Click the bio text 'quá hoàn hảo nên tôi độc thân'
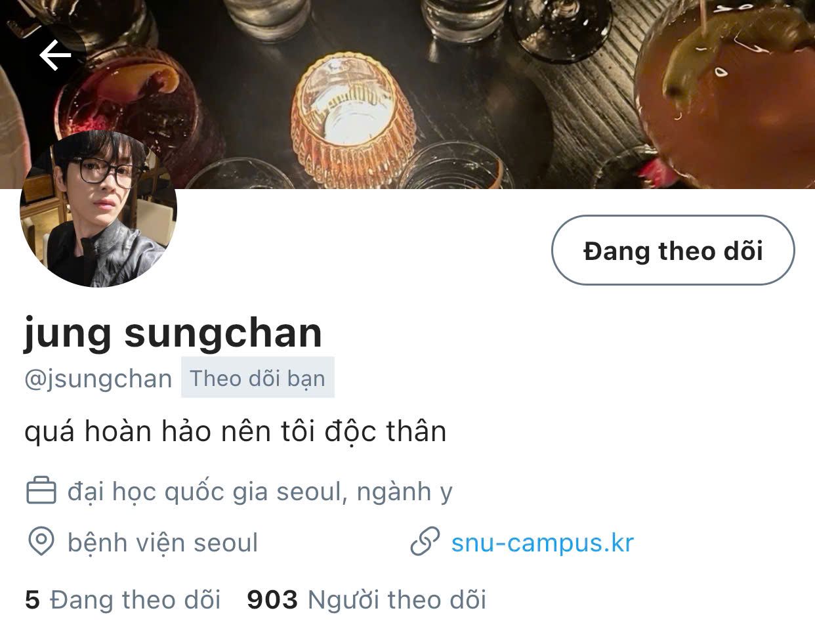815x644 pixels. [x=235, y=431]
